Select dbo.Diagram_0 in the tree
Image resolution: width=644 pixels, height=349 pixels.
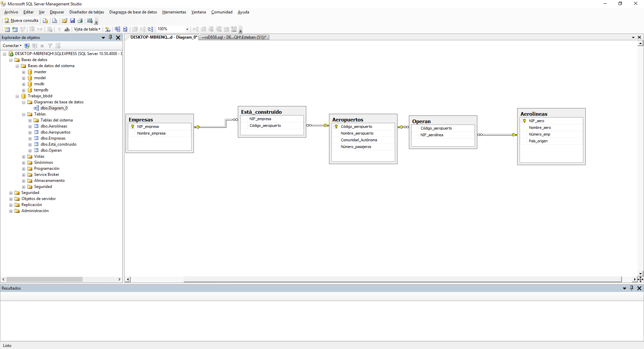[x=54, y=108]
